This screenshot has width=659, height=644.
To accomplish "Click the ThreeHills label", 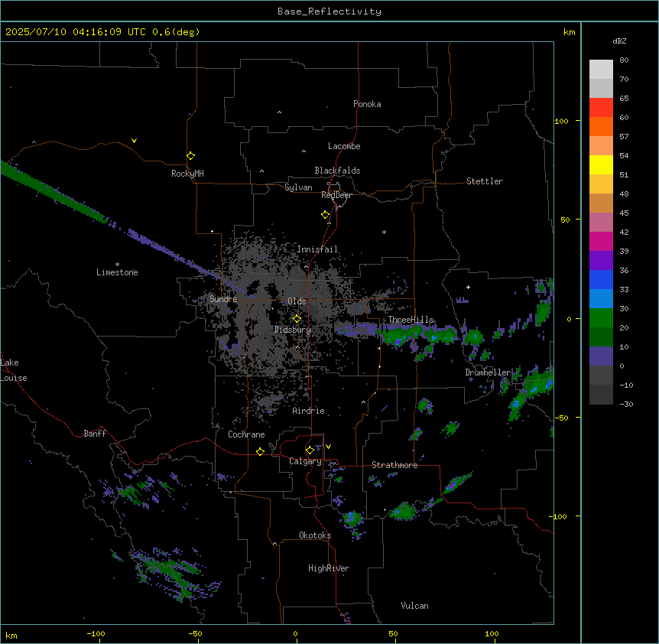I will 411,320.
